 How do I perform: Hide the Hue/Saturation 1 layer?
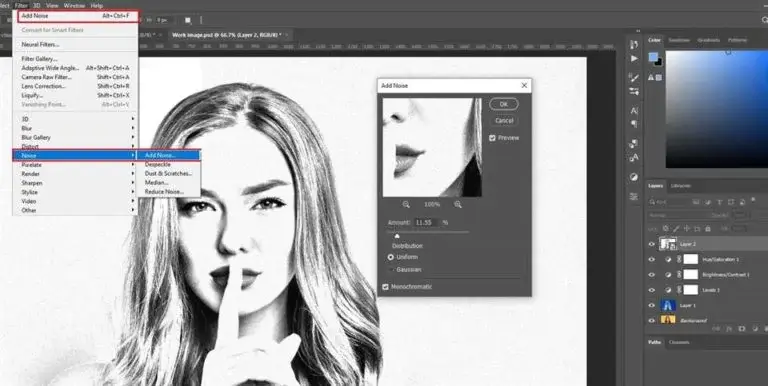tap(651, 259)
